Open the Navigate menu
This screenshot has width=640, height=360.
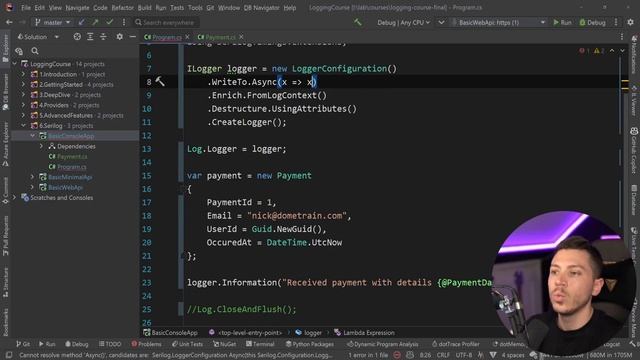(77, 8)
